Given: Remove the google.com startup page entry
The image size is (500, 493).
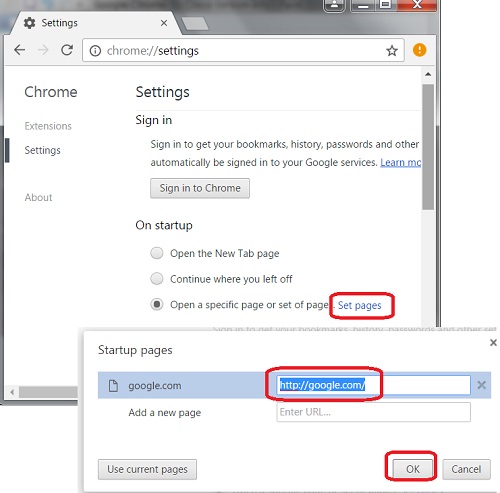Looking at the screenshot, I should [x=481, y=385].
